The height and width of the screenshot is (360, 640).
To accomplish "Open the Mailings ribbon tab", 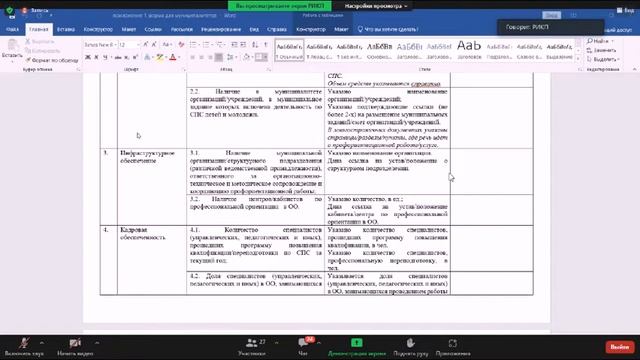I will click(x=182, y=29).
